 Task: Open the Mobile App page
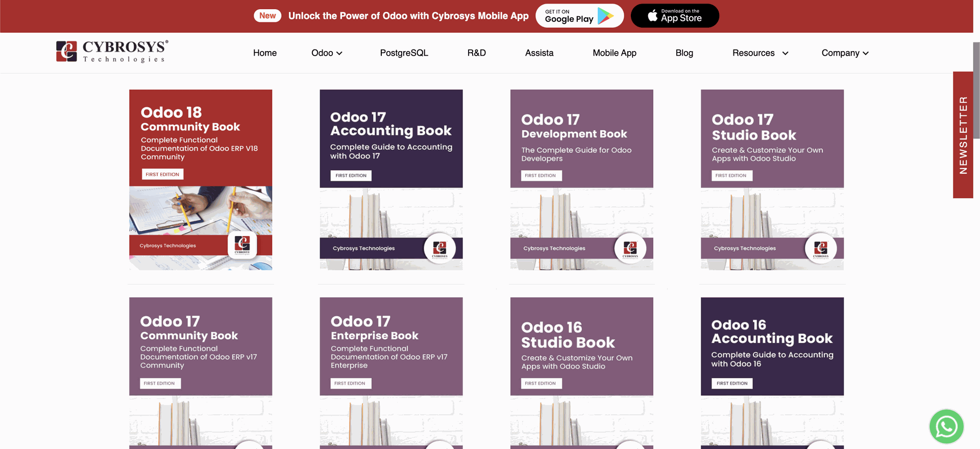pyautogui.click(x=615, y=53)
